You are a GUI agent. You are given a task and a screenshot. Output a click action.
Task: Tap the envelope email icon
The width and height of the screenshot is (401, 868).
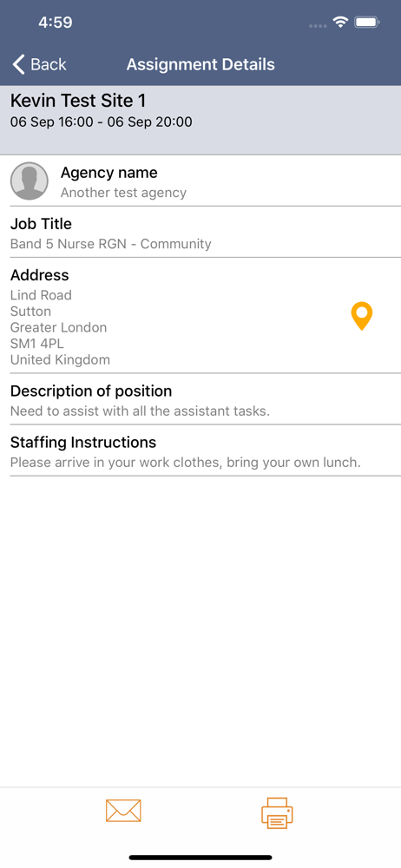point(123,811)
